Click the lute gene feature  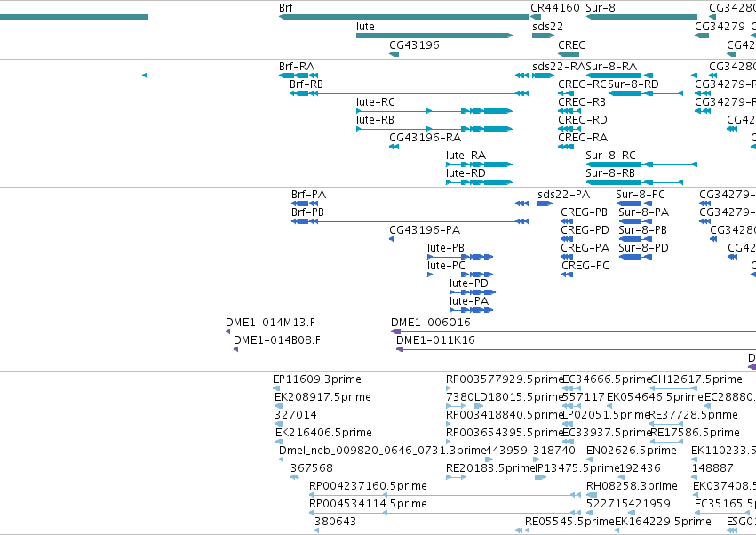(x=434, y=36)
